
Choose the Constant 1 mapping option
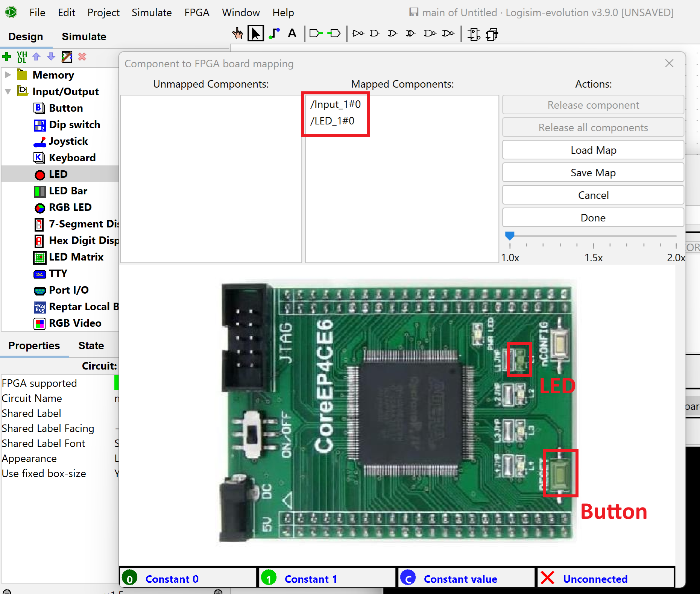tap(327, 578)
